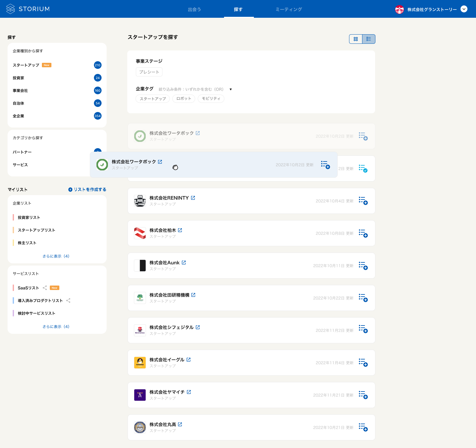Add 株式会社シフェジタル to a list
The width and height of the screenshot is (476, 448).
coord(363,329)
